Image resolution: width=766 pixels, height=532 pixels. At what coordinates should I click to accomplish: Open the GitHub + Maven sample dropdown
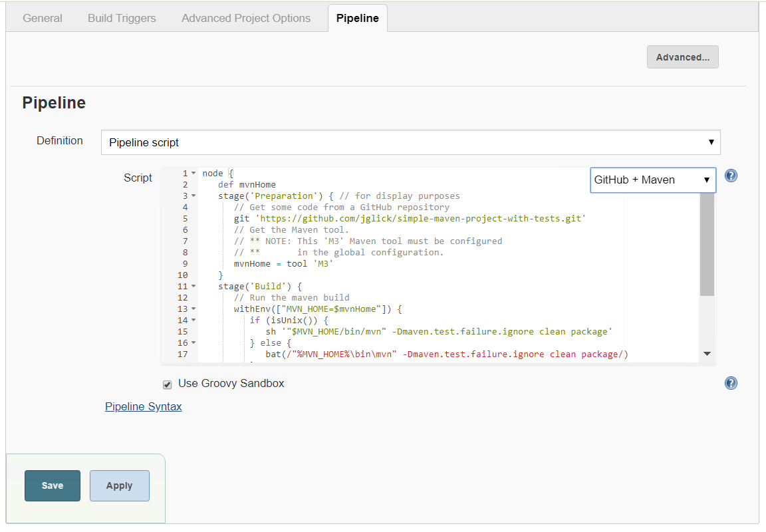pyautogui.click(x=652, y=180)
